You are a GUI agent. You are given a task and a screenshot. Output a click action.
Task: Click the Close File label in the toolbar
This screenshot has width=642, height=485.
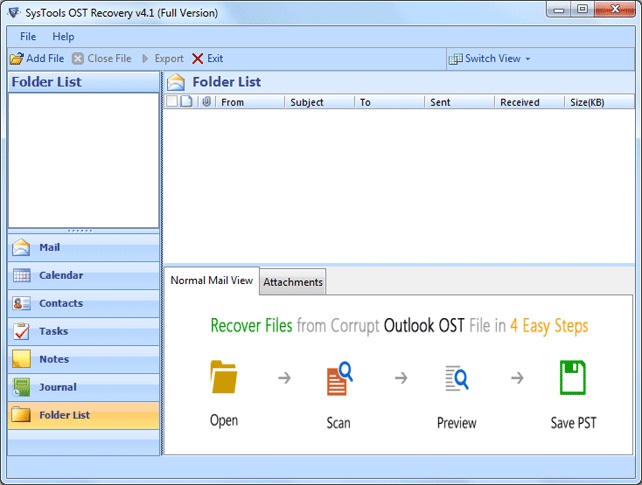[109, 59]
